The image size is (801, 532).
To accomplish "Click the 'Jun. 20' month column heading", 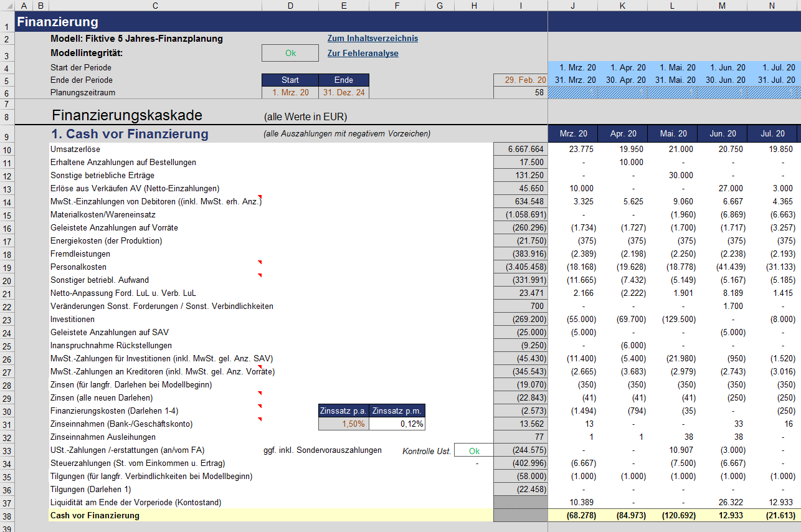I will click(x=722, y=134).
